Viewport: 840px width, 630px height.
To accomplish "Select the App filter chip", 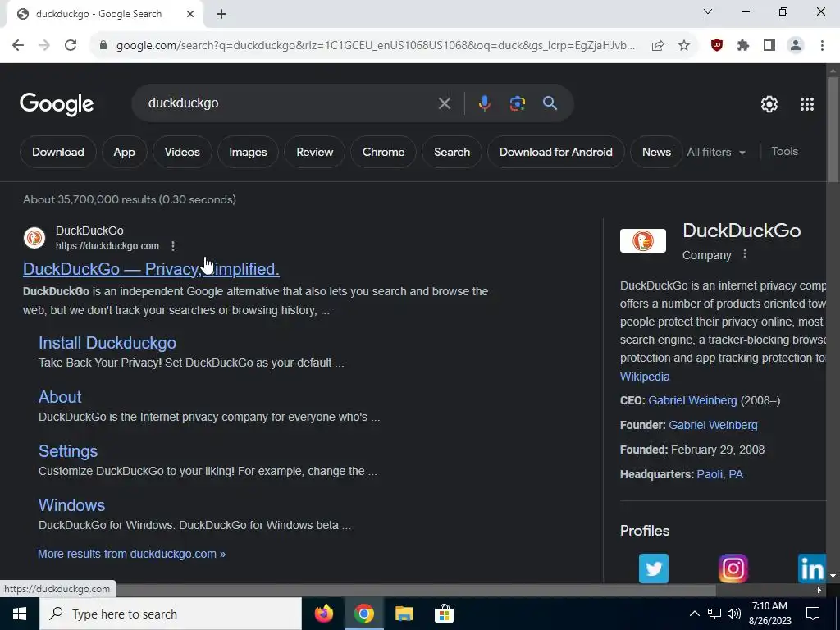I will (x=125, y=152).
